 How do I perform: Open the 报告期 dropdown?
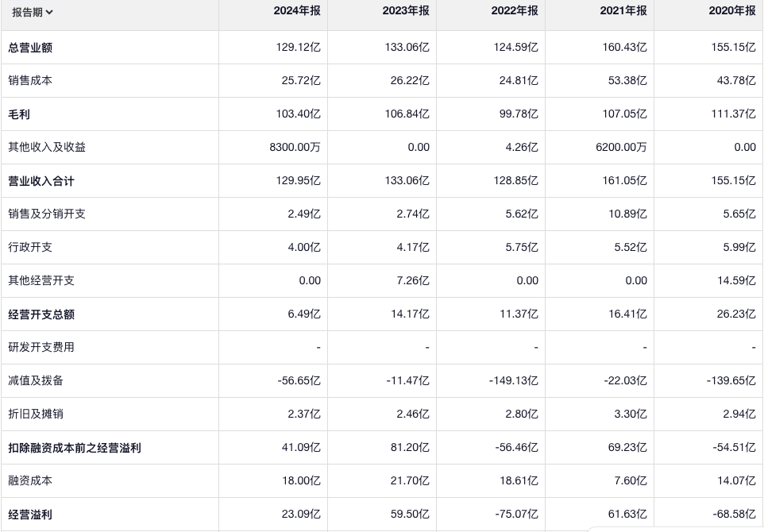33,12
